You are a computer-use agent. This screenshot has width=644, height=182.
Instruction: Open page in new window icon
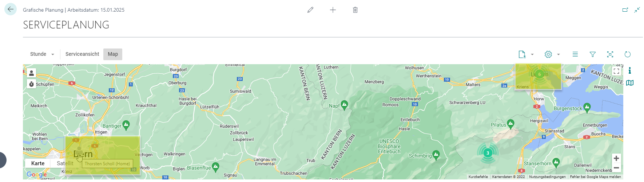(625, 10)
